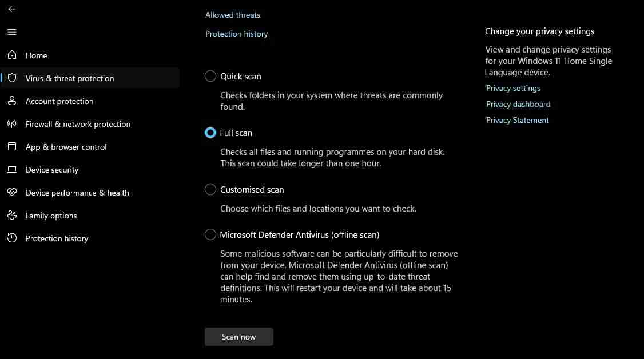644x359 pixels.
Task: Open App & browser control section
Action: point(66,147)
